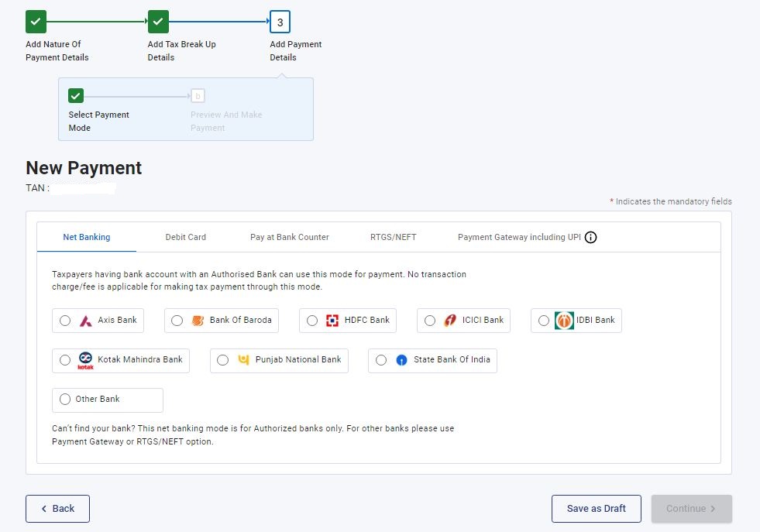Click the Axis Bank logo icon
The image size is (760, 532).
(x=86, y=321)
